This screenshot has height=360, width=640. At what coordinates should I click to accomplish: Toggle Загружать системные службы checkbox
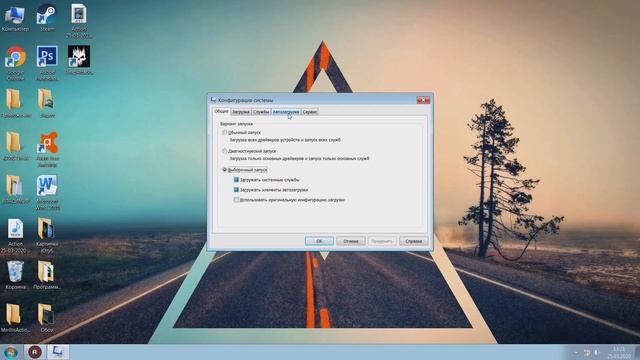point(236,180)
